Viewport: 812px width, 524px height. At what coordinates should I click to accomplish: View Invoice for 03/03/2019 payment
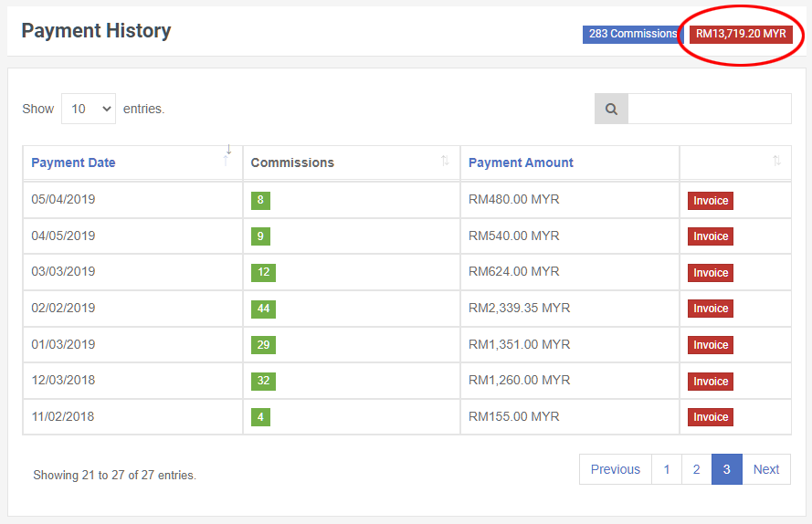710,273
